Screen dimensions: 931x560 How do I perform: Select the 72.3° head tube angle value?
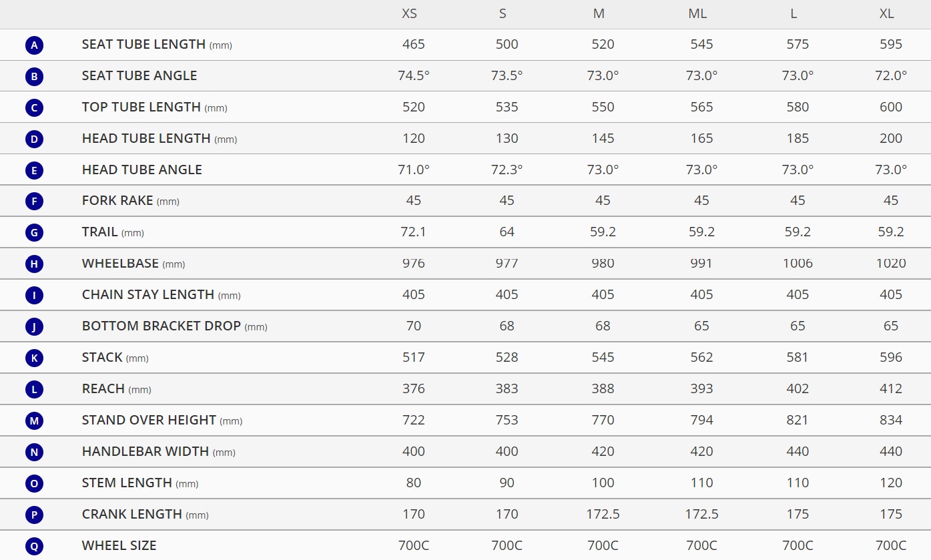[507, 170]
